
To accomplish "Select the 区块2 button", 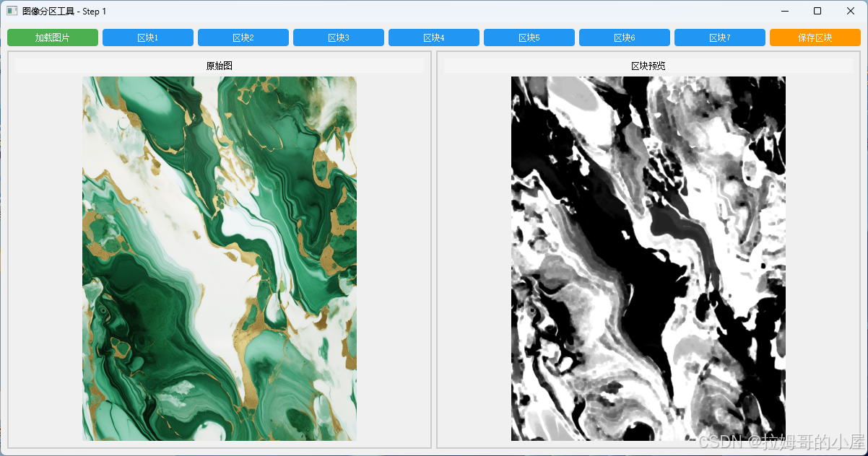I will pos(243,38).
